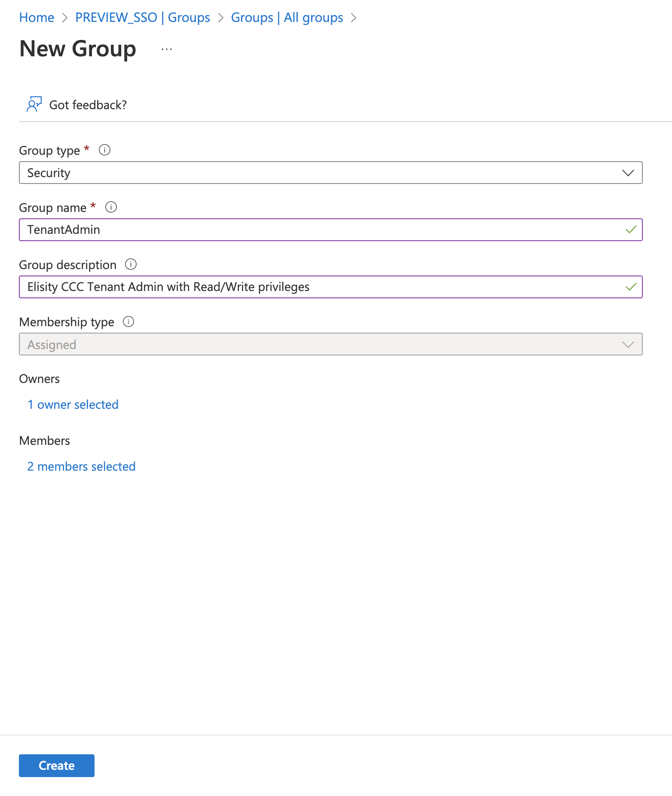Screen dimensions: 672x796
Task: Go to Home breadcrumb
Action: point(37,18)
